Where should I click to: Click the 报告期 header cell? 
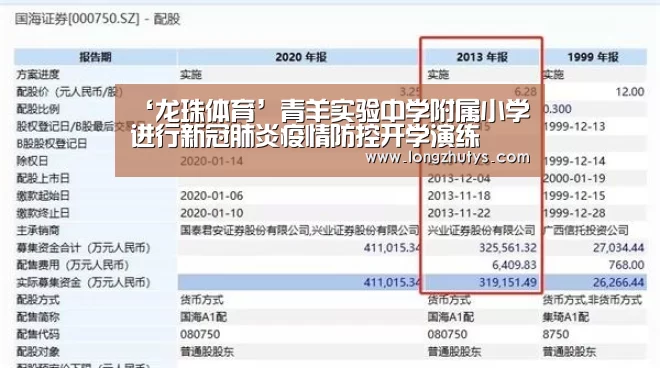tap(95, 57)
